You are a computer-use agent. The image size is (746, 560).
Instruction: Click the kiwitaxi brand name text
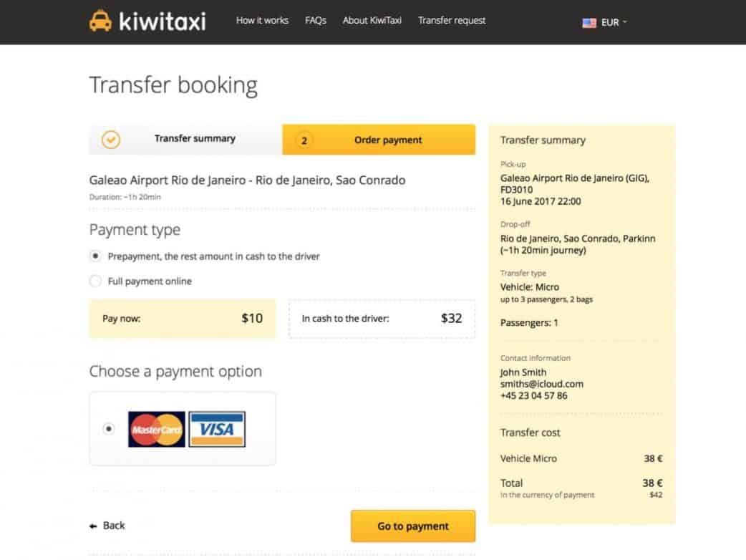[x=162, y=21]
